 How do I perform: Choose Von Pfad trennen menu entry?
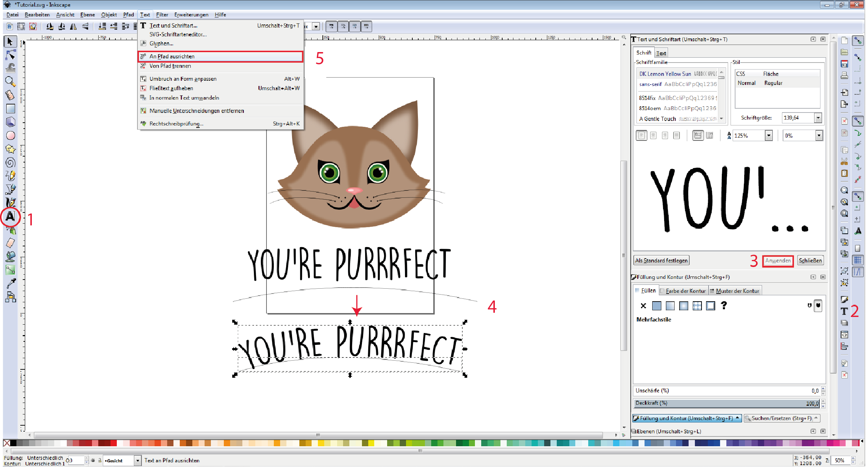pyautogui.click(x=221, y=66)
